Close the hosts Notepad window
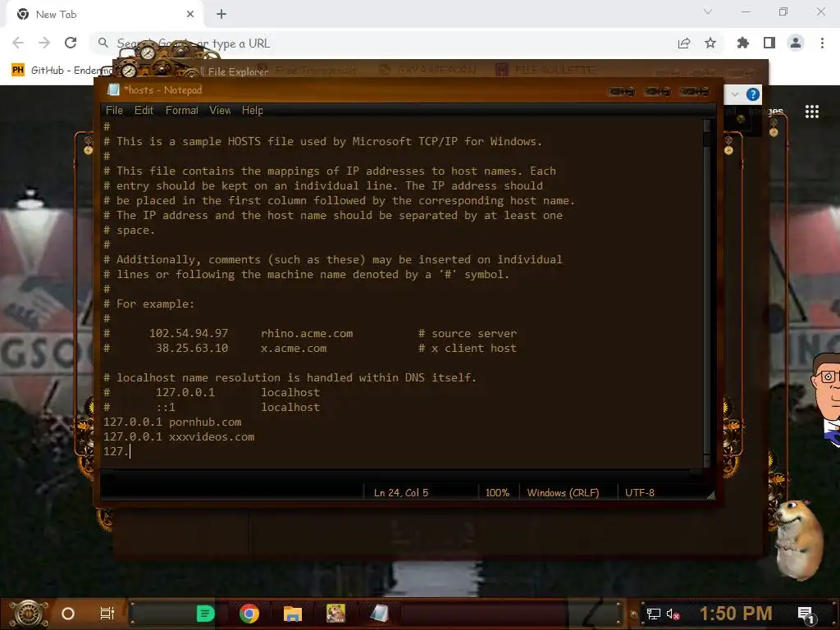The image size is (840, 630). [x=694, y=92]
